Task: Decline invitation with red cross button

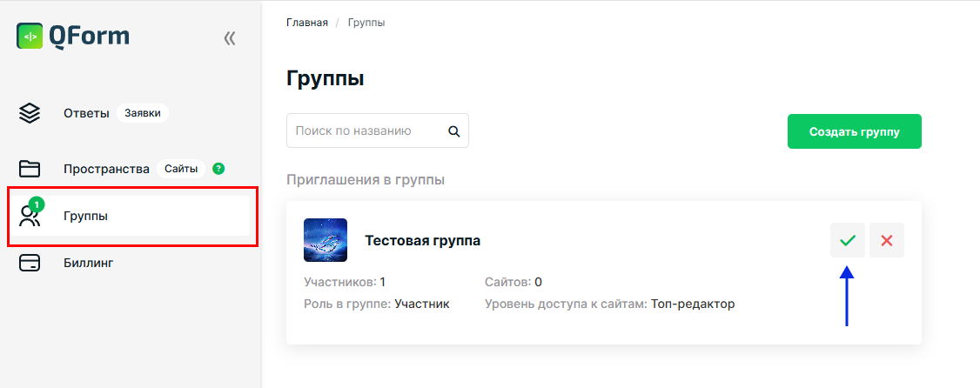Action: [886, 240]
